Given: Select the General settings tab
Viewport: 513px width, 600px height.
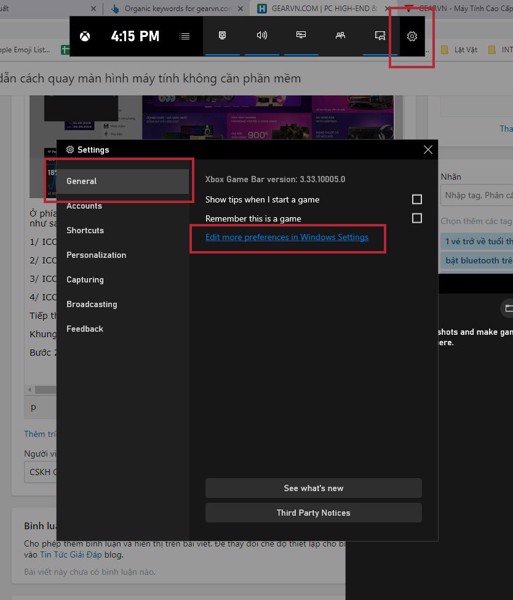Looking at the screenshot, I should [123, 181].
